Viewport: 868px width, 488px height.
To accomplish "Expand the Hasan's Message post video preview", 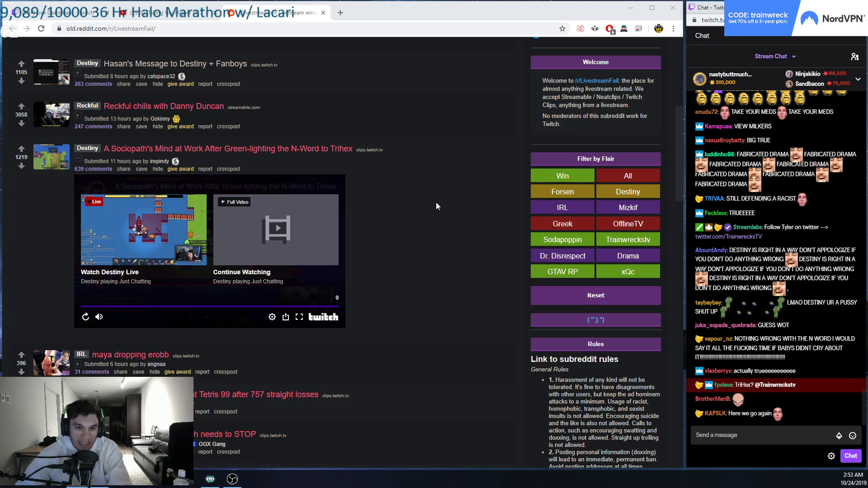I will [78, 74].
